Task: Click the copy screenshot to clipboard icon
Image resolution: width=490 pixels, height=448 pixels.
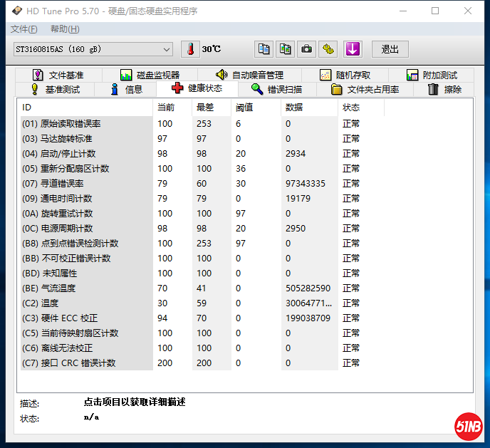Action: [x=286, y=49]
